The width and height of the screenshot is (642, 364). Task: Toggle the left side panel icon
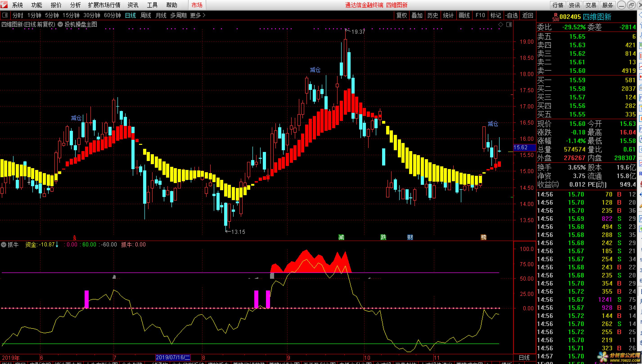[5, 15]
